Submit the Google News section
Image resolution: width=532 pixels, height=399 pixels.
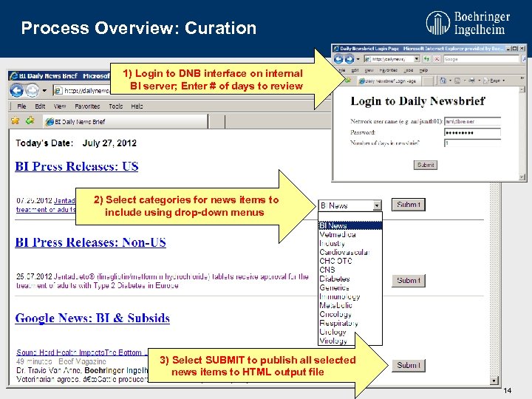(409, 366)
